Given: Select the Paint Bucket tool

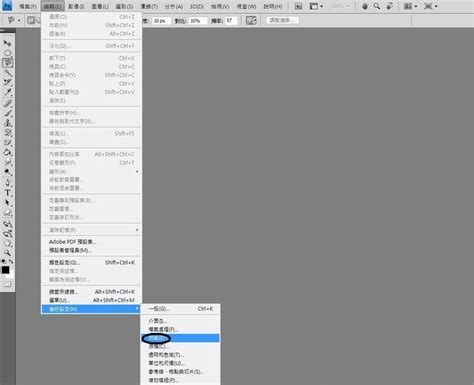Looking at the screenshot, I should coord(7,153).
